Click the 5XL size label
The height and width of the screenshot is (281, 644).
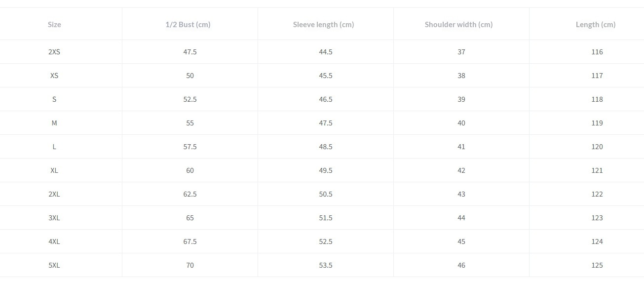tap(54, 265)
